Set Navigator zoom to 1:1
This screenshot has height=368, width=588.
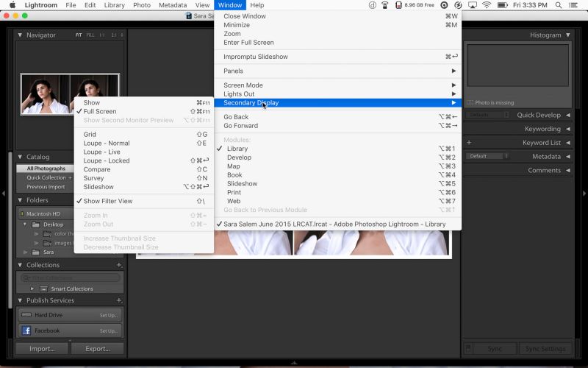tap(102, 35)
